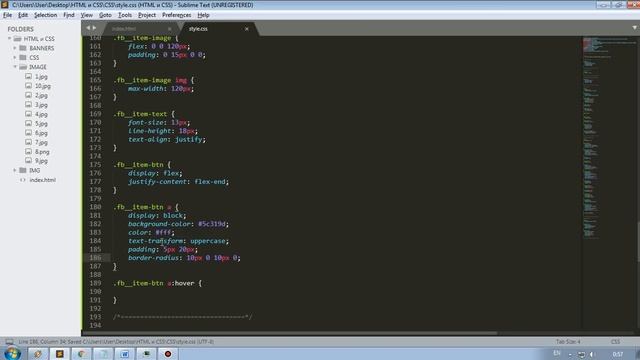Open Word from the taskbar
The image size is (640, 360).
coord(124,354)
